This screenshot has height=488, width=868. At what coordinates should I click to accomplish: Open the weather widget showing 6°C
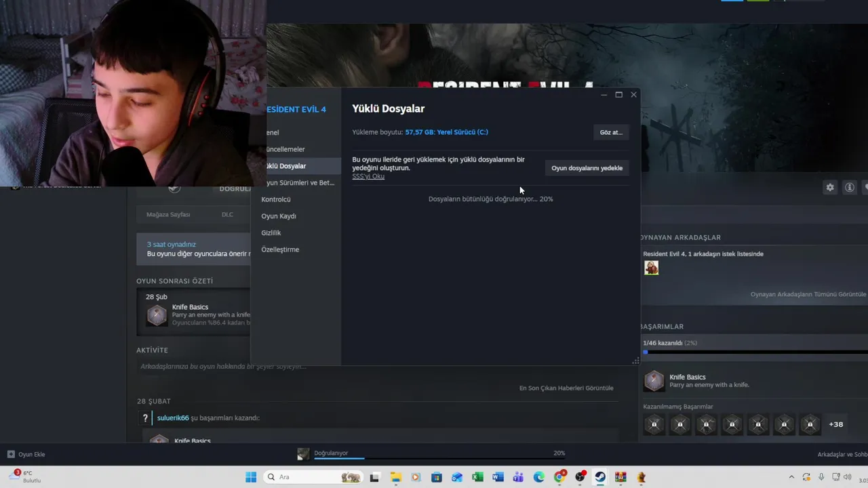click(25, 476)
